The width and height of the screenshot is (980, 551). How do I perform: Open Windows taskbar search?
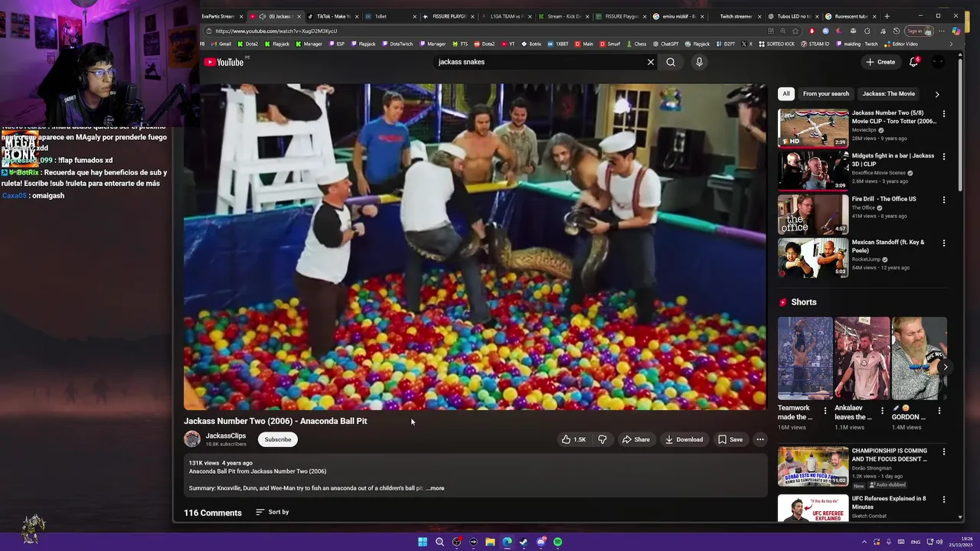click(x=439, y=542)
